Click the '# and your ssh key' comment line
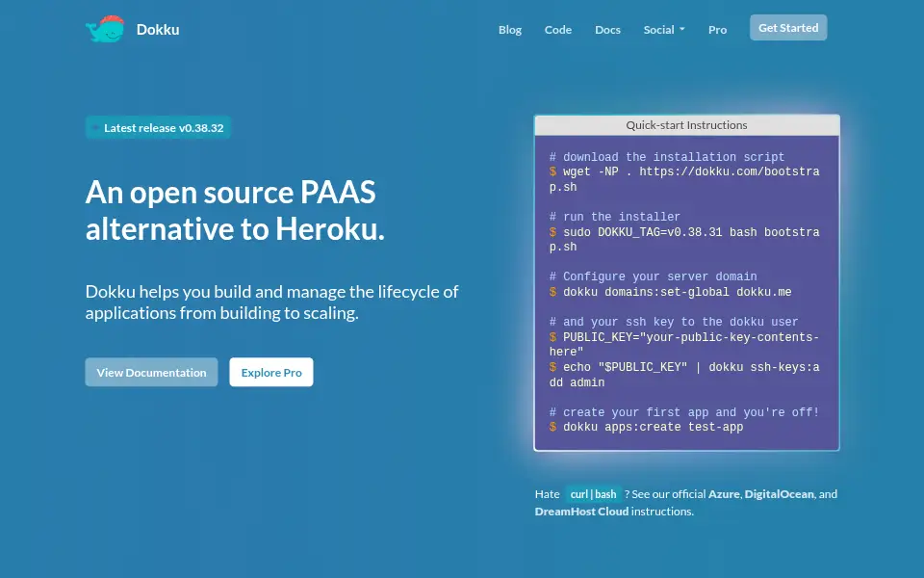924x578 pixels. [x=674, y=322]
